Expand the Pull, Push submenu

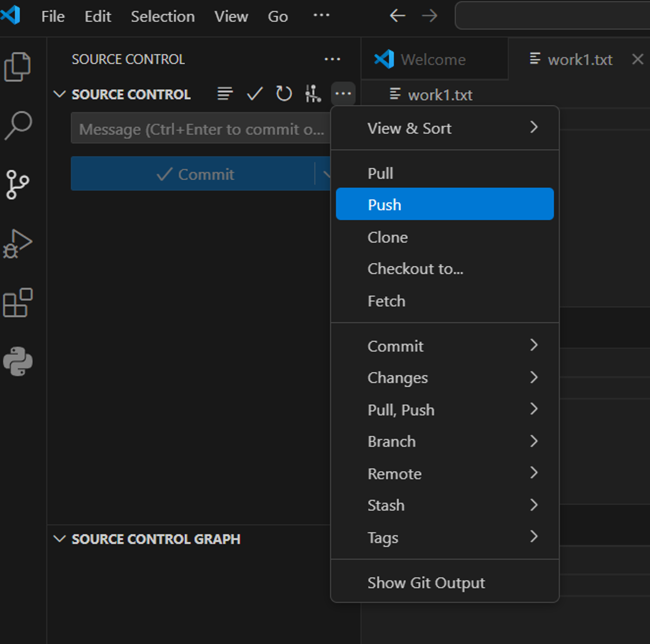[445, 410]
